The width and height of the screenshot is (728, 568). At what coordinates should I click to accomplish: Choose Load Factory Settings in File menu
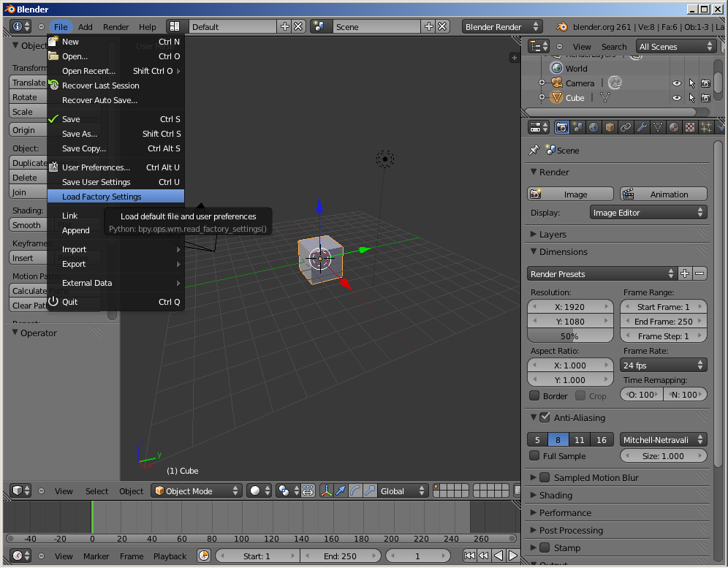tap(102, 197)
